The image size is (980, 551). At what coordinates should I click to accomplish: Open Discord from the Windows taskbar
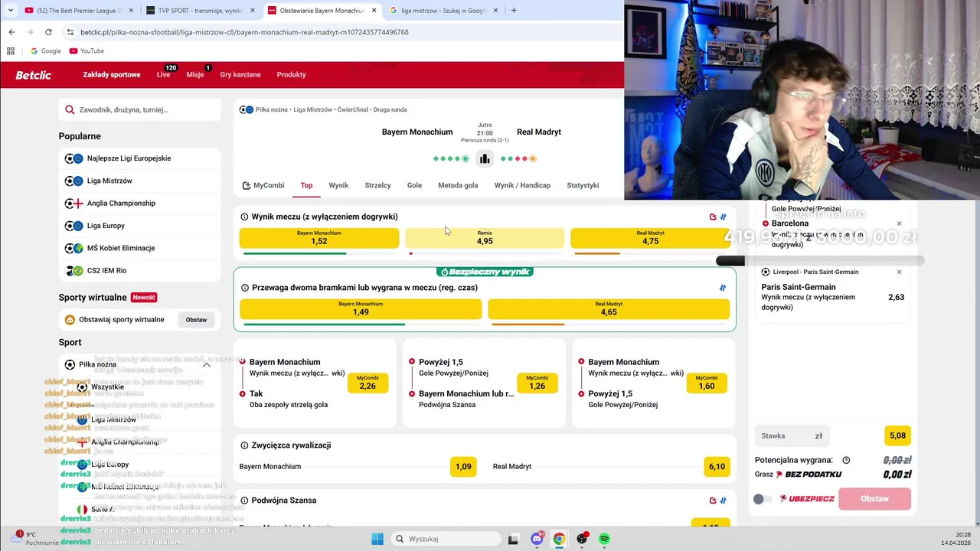(537, 539)
